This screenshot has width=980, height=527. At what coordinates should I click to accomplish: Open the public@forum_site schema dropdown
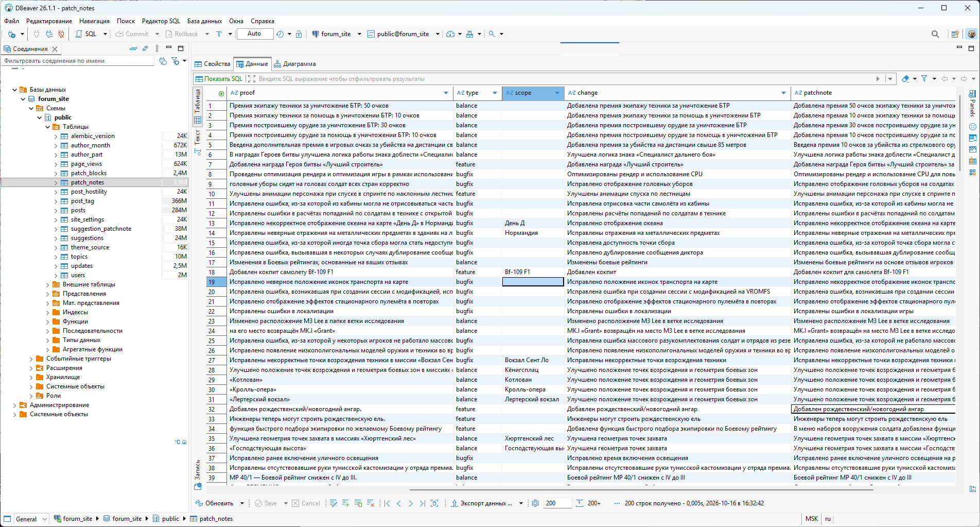pyautogui.click(x=437, y=34)
